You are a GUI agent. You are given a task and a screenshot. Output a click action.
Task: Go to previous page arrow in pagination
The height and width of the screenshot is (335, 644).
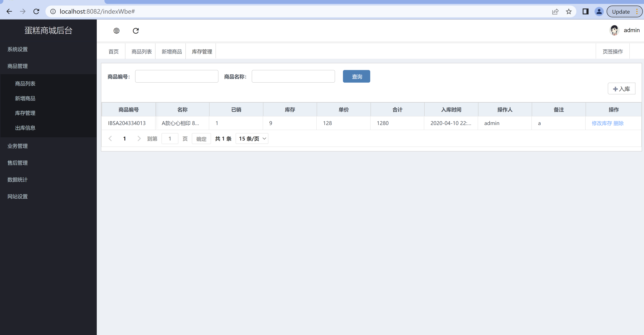[110, 138]
